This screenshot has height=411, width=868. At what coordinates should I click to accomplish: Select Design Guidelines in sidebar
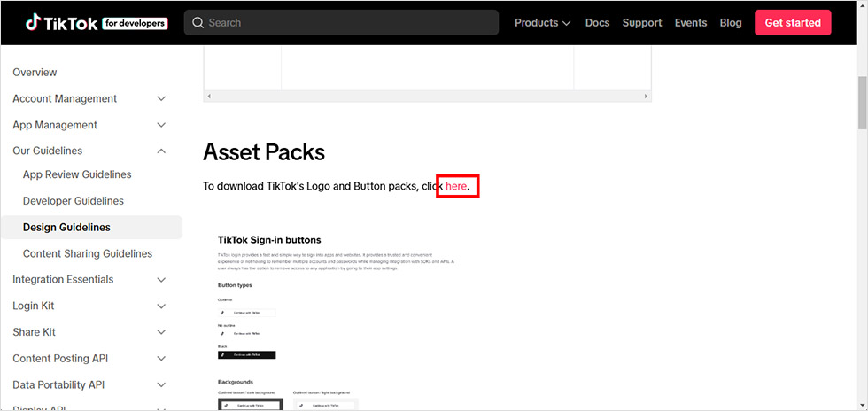tap(91, 227)
